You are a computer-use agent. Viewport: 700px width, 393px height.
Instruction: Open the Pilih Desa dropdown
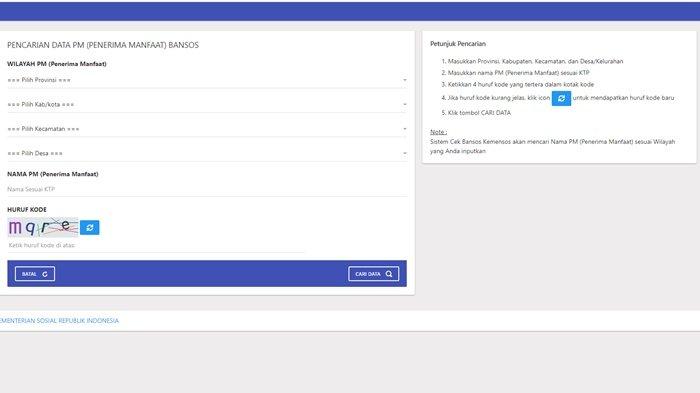(207, 153)
